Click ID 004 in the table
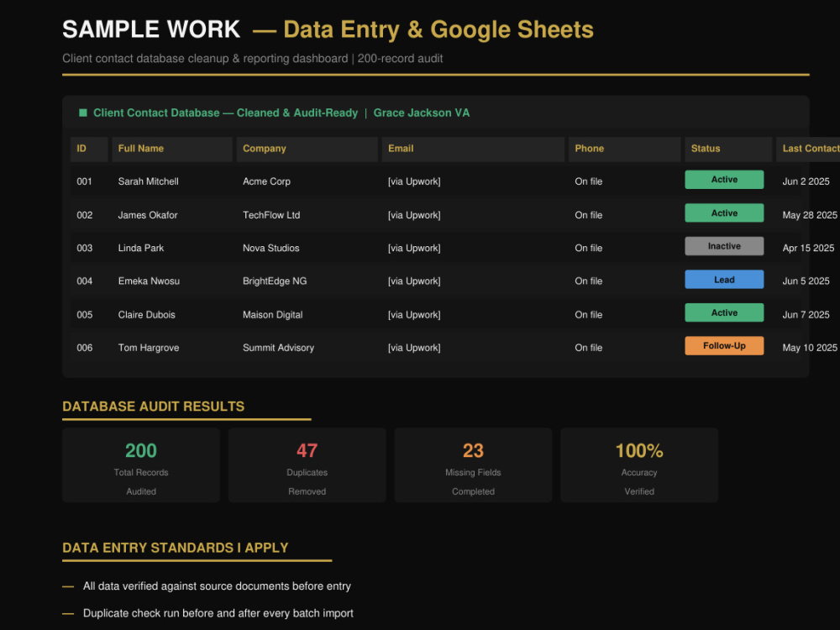 tap(84, 281)
